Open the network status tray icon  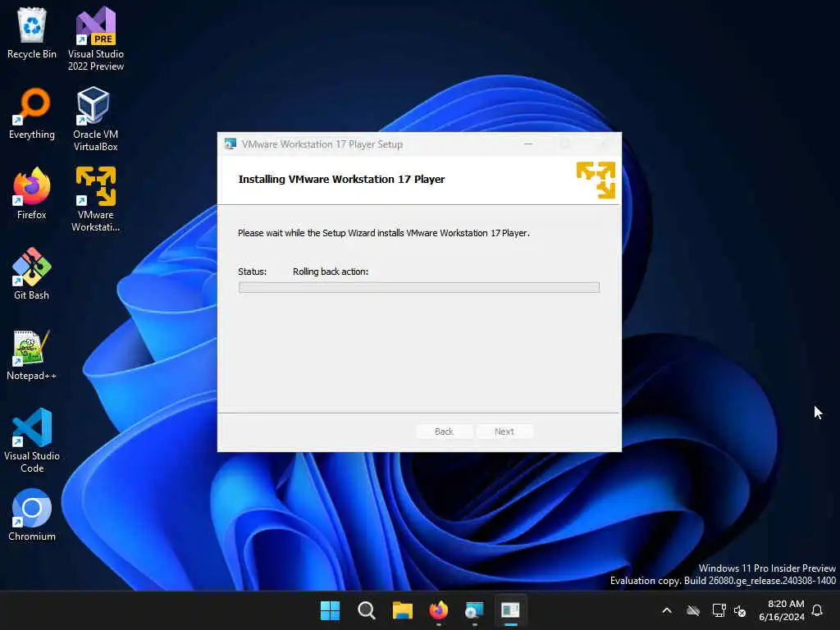coord(719,610)
